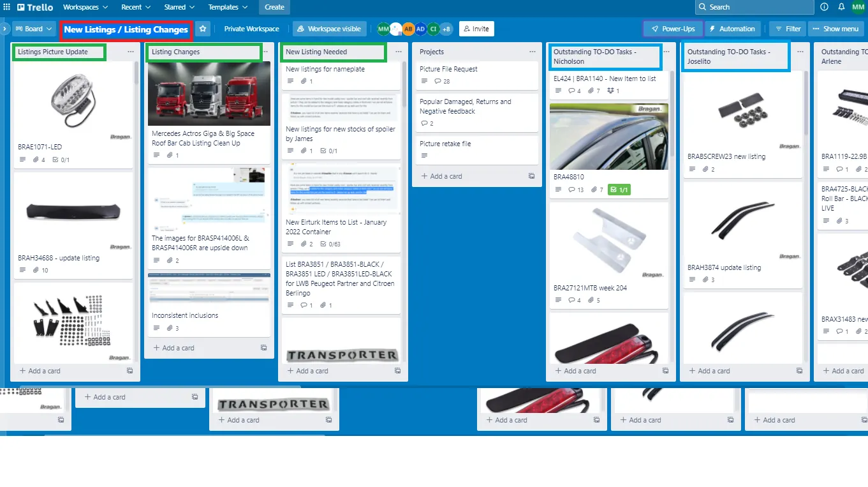Open the Listings Picture Update list menu
The height and width of the screenshot is (487, 868).
pyautogui.click(x=130, y=52)
